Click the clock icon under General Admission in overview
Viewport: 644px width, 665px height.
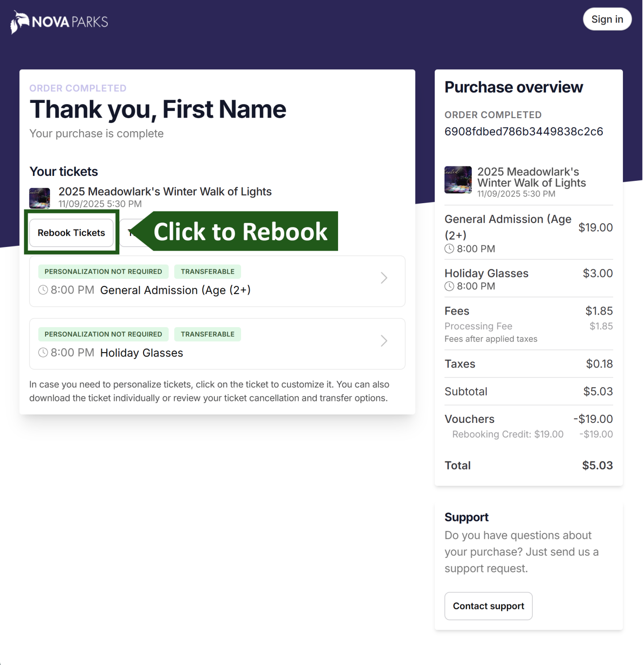(x=449, y=249)
